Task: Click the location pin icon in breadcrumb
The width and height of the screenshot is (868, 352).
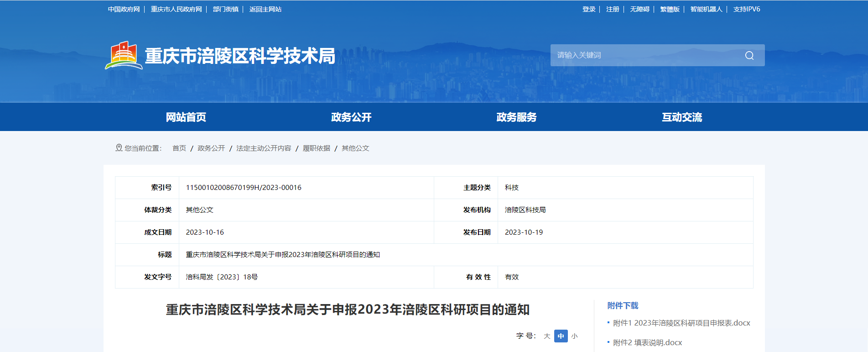Action: 119,148
